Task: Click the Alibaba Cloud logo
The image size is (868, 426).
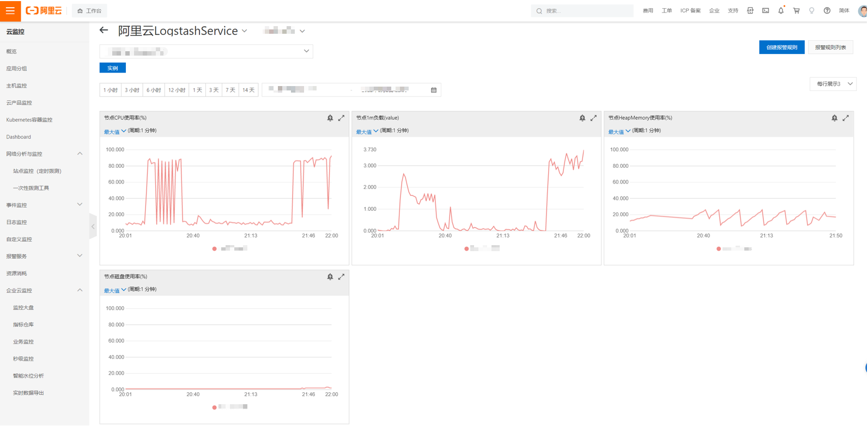Action: click(x=44, y=11)
